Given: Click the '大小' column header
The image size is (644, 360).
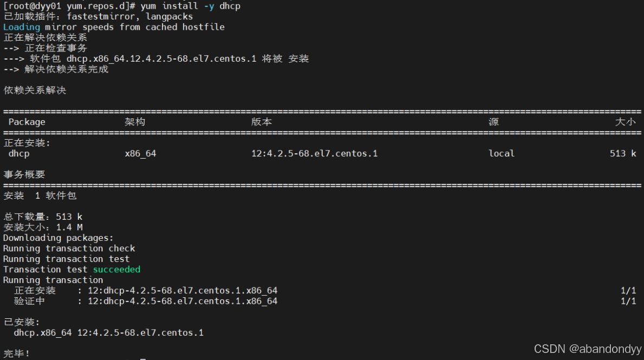Looking at the screenshot, I should (x=625, y=122).
